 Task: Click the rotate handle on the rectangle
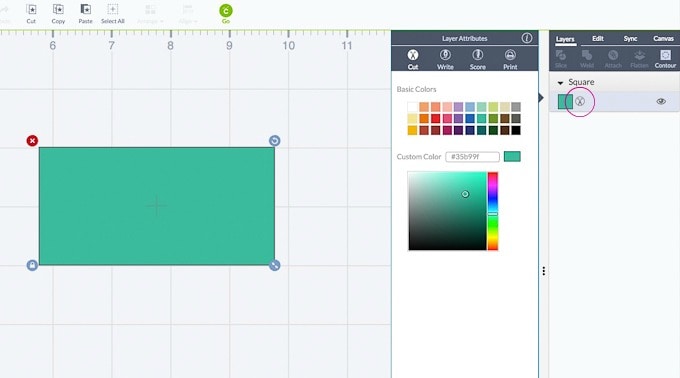click(274, 140)
